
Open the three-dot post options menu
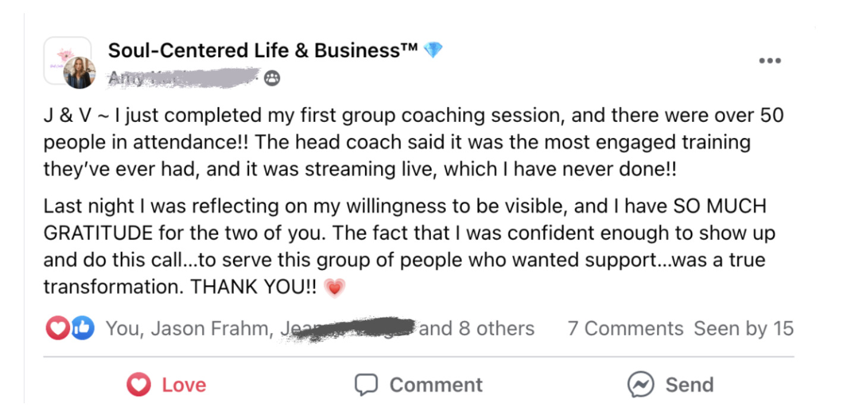[x=770, y=61]
